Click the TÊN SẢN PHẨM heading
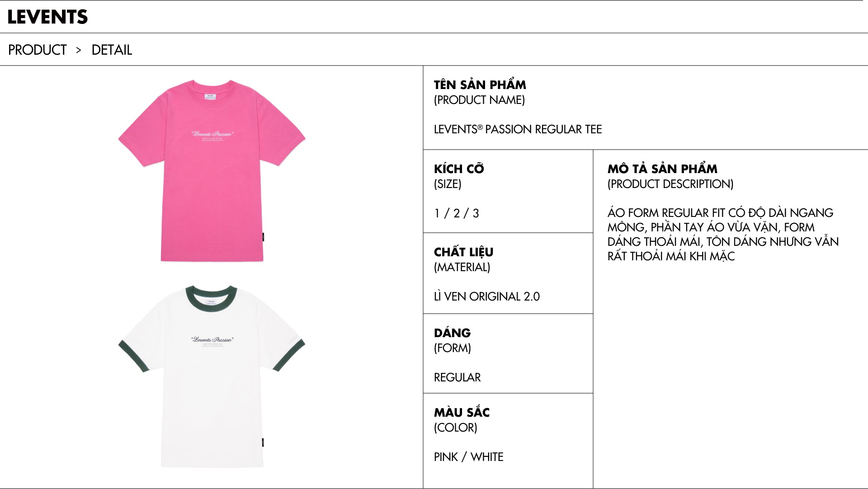 pos(480,85)
